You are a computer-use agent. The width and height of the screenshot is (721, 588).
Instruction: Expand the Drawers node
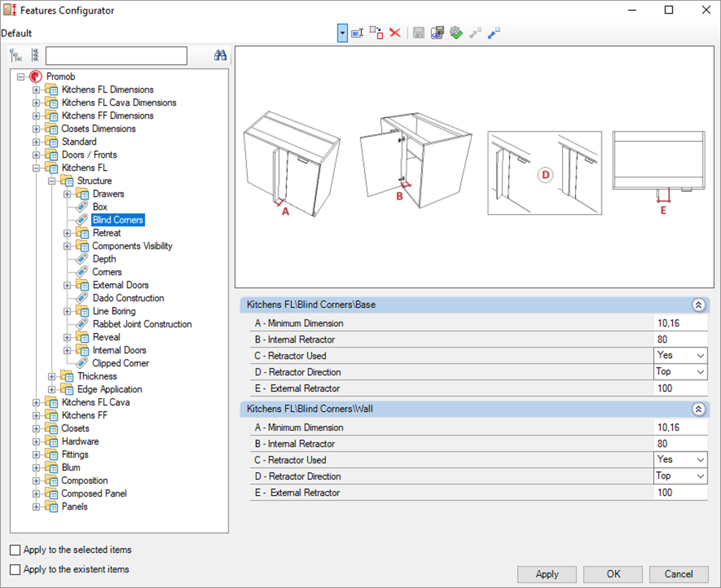pyautogui.click(x=67, y=194)
